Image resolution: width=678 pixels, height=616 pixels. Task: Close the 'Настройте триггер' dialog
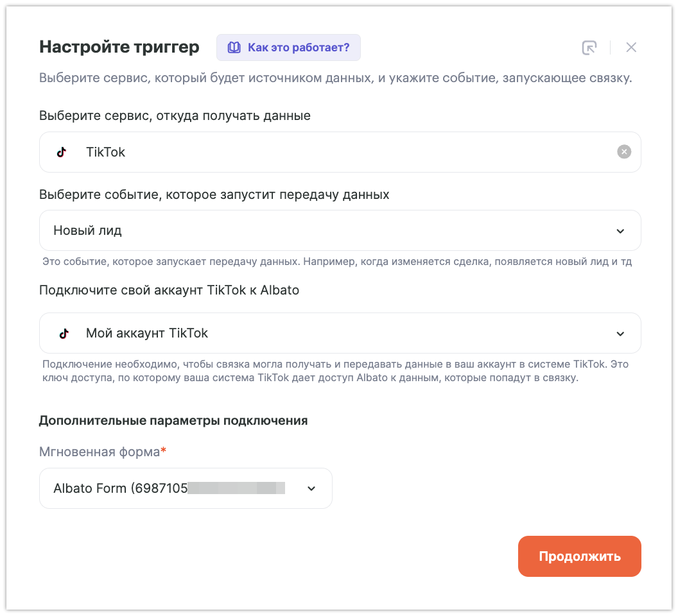coord(631,47)
